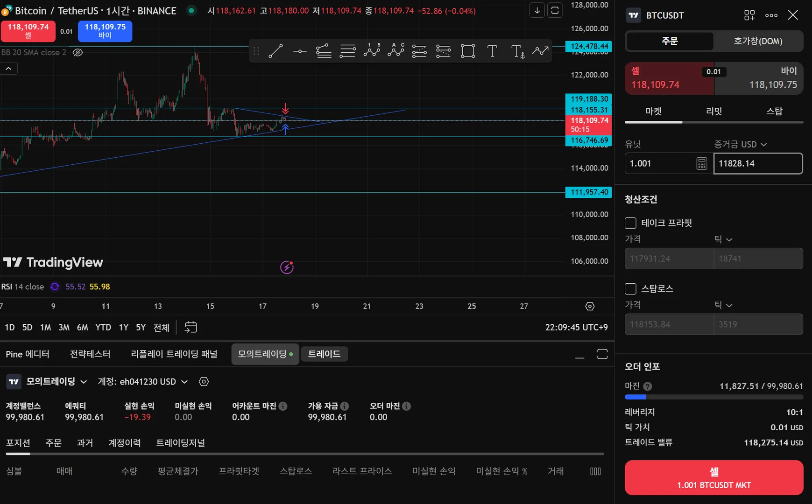Enable the 스탑로스 checkbox
The height and width of the screenshot is (504, 812).
(x=630, y=289)
